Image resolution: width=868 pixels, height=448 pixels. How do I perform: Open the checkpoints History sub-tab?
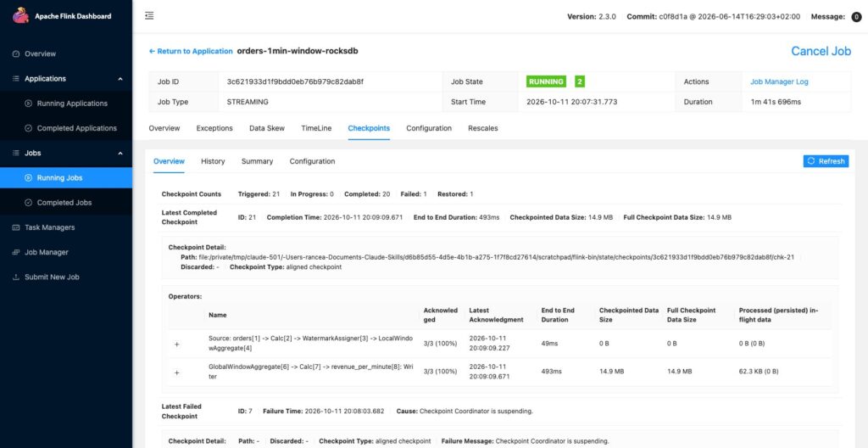[x=213, y=161]
